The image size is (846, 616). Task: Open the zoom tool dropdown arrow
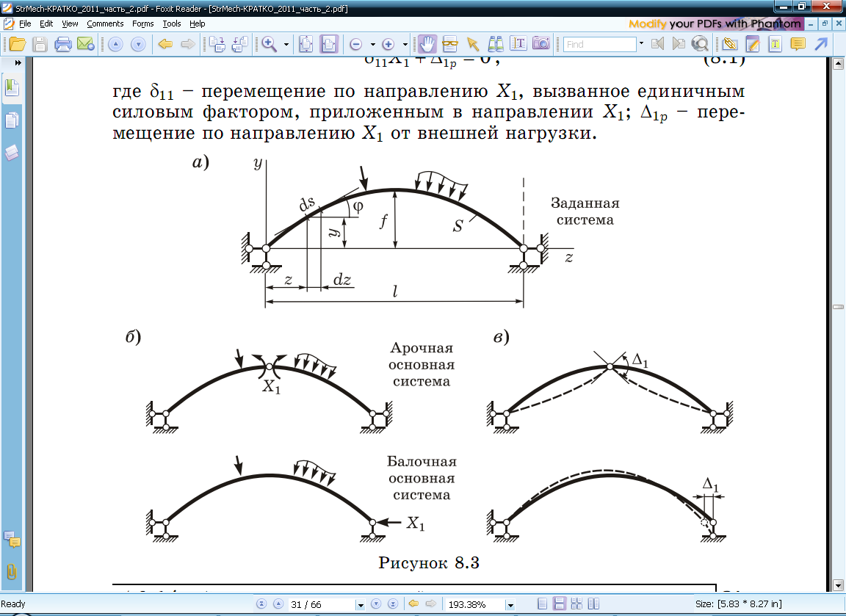(x=286, y=44)
